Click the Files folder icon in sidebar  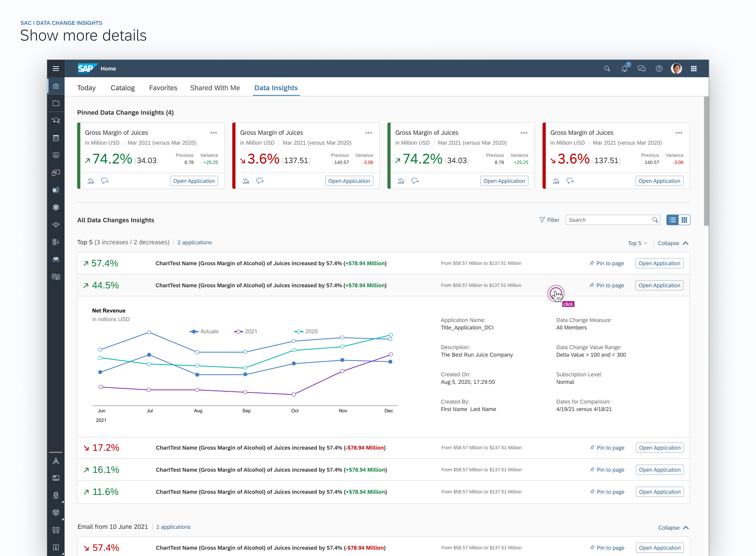[x=56, y=103]
